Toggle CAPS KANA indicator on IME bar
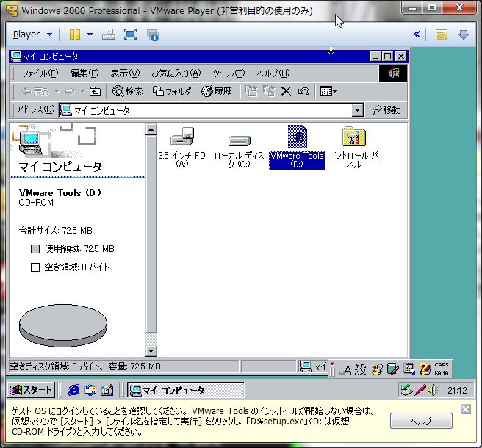Viewport: 482px width, 448px height. (442, 369)
